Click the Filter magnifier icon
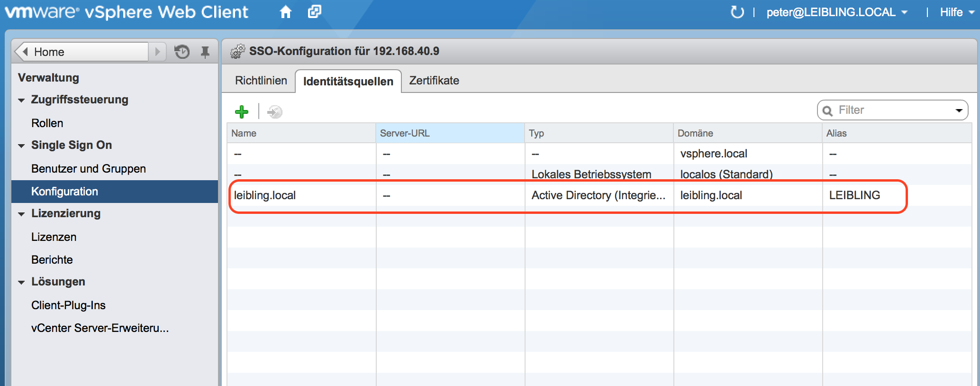The width and height of the screenshot is (980, 386). pyautogui.click(x=827, y=110)
